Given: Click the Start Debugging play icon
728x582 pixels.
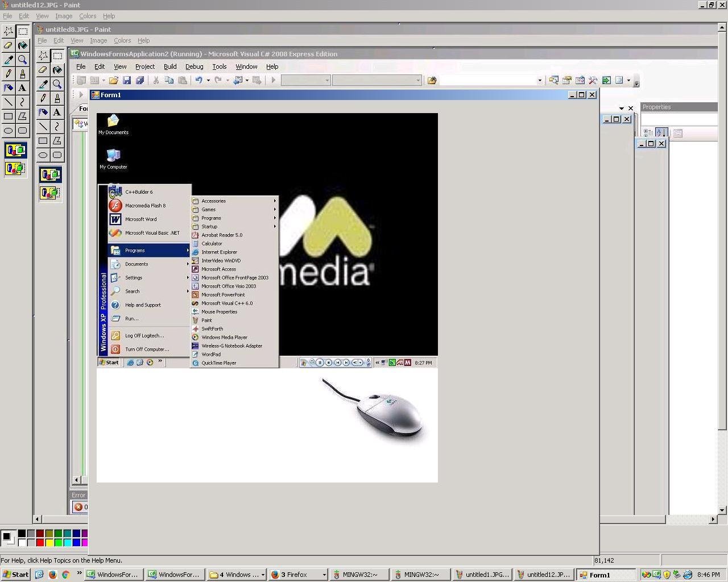Looking at the screenshot, I should pos(274,80).
